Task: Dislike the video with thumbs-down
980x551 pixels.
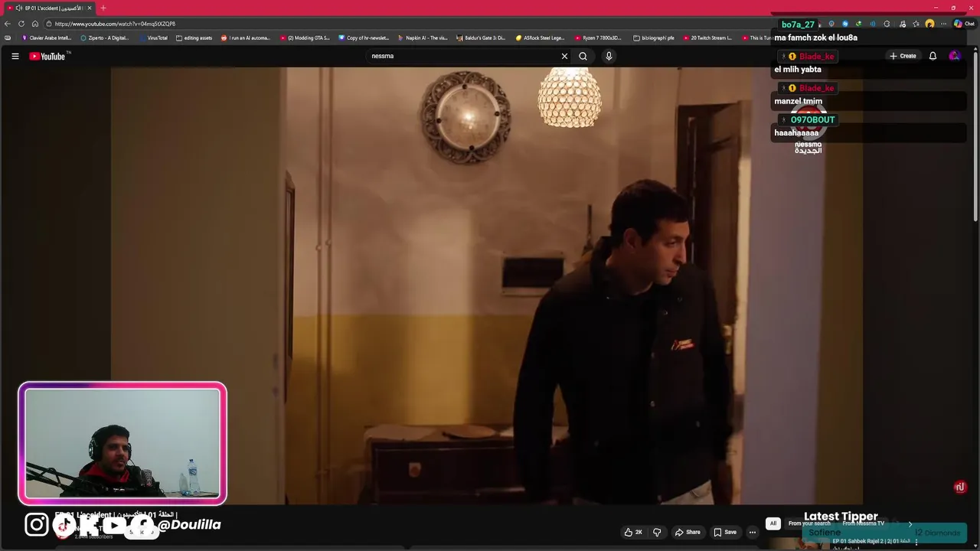Action: pos(657,532)
